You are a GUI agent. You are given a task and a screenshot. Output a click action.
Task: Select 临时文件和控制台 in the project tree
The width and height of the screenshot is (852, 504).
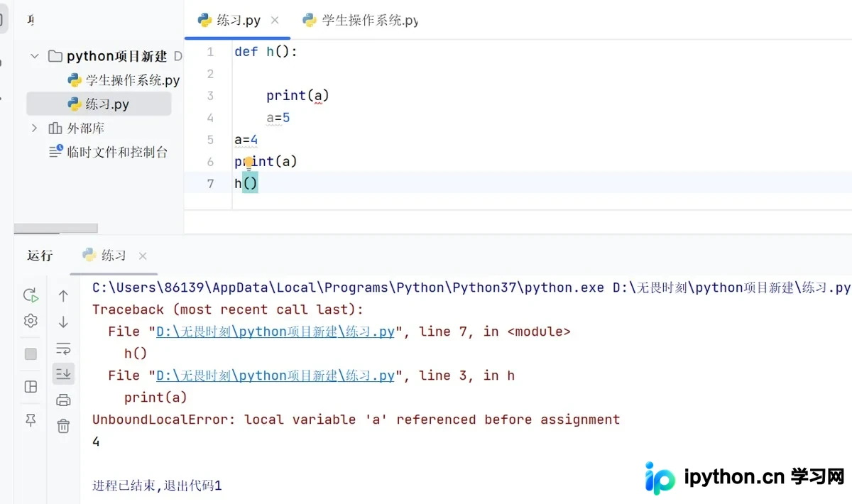coord(108,152)
